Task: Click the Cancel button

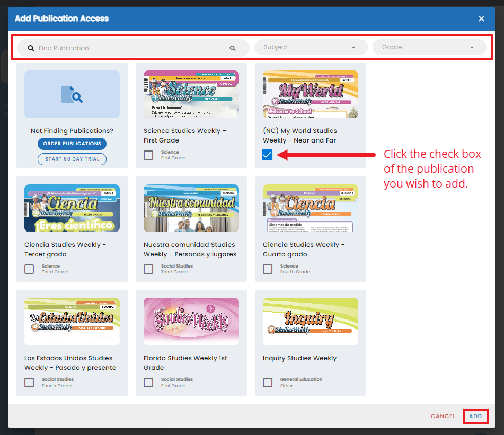Action: click(443, 416)
